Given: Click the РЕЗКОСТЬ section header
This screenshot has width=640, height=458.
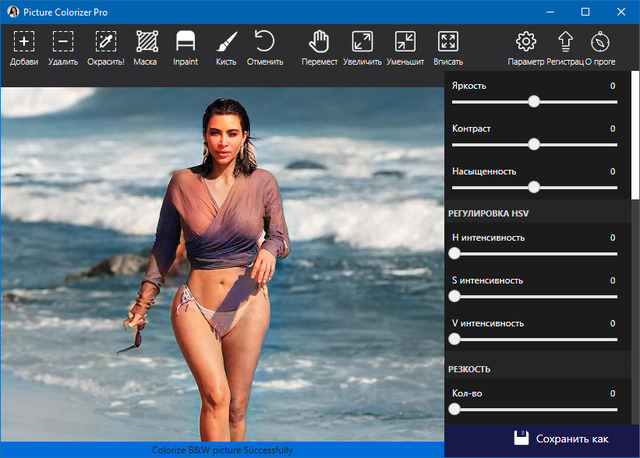Looking at the screenshot, I should click(x=469, y=369).
